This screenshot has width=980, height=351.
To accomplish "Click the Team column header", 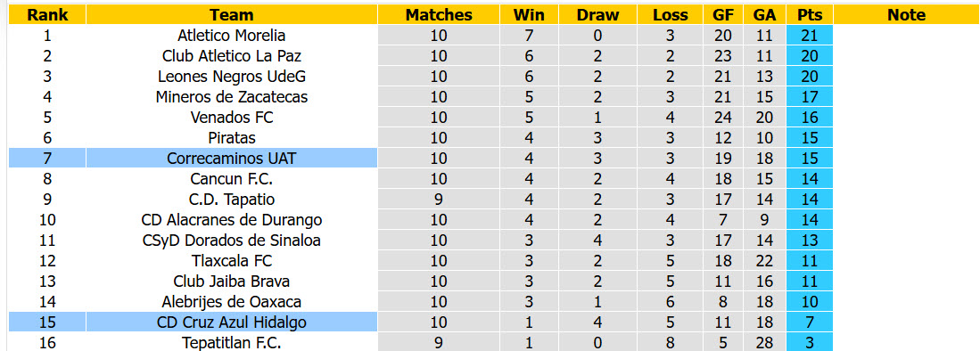I will pyautogui.click(x=232, y=15).
